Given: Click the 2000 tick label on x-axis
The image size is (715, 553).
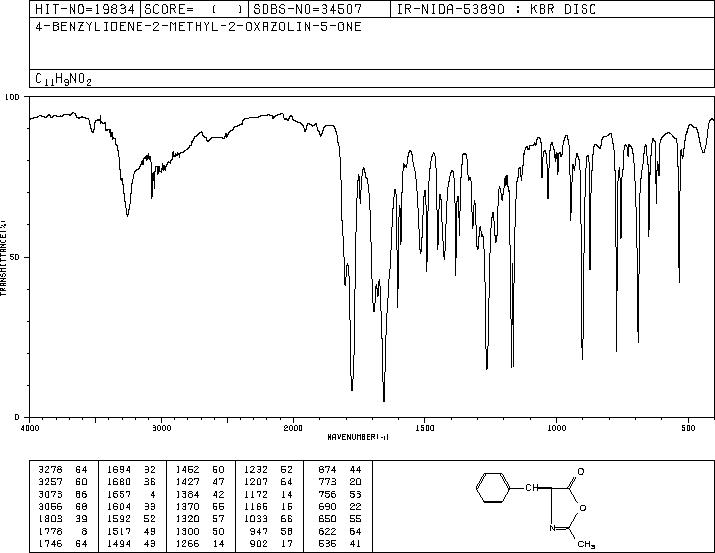Looking at the screenshot, I should pos(293,428).
